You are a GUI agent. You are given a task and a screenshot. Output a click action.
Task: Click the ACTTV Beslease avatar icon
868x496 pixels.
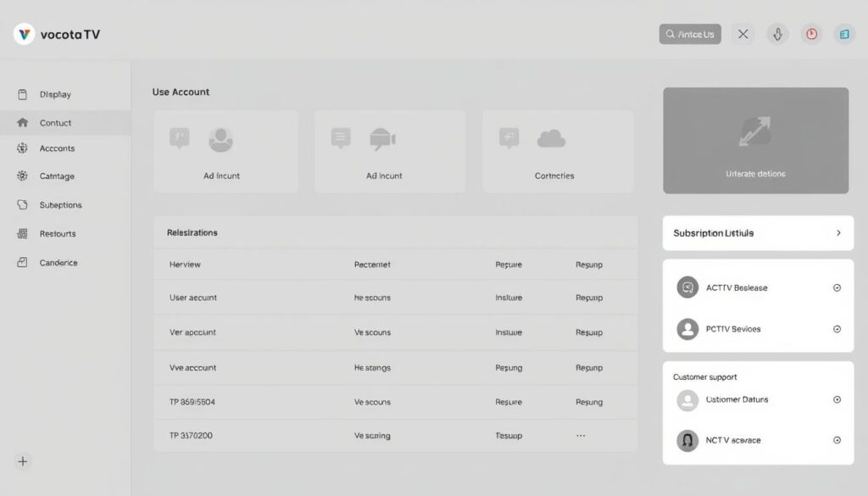click(x=687, y=287)
